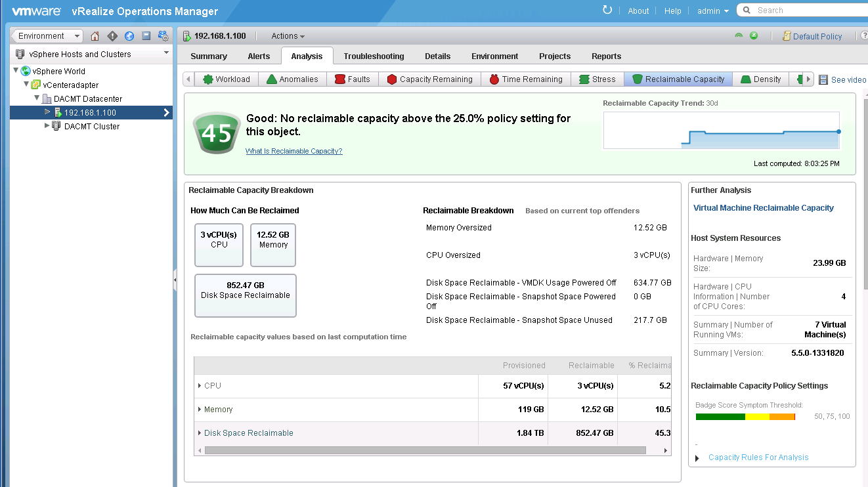Click the refresh icon in top bar

[607, 11]
